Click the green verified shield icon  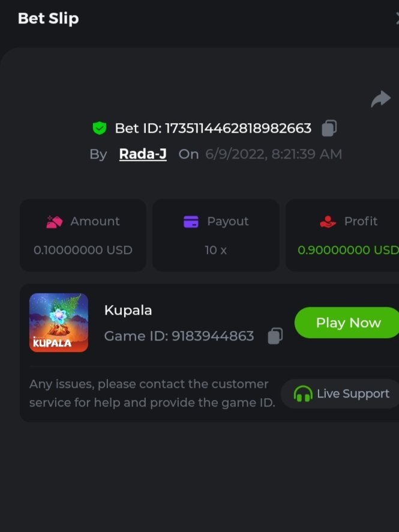click(x=99, y=128)
